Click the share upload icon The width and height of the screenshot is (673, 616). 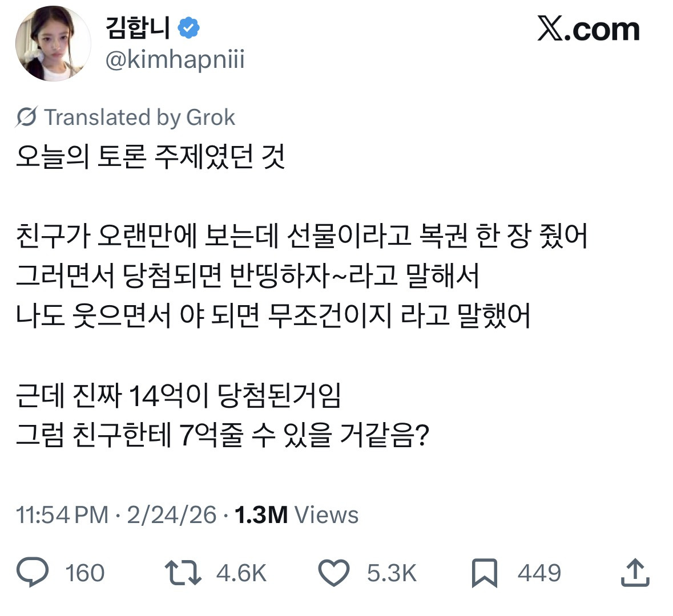(635, 573)
